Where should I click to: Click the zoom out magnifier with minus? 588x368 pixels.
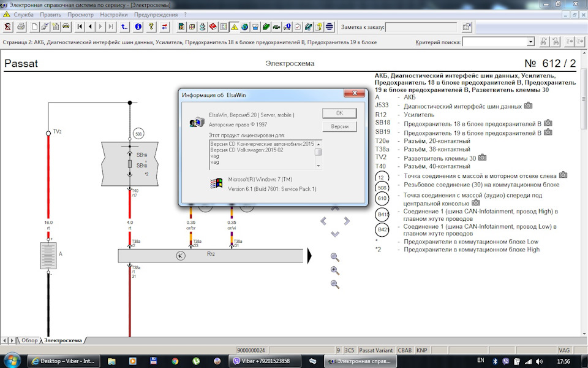[334, 284]
